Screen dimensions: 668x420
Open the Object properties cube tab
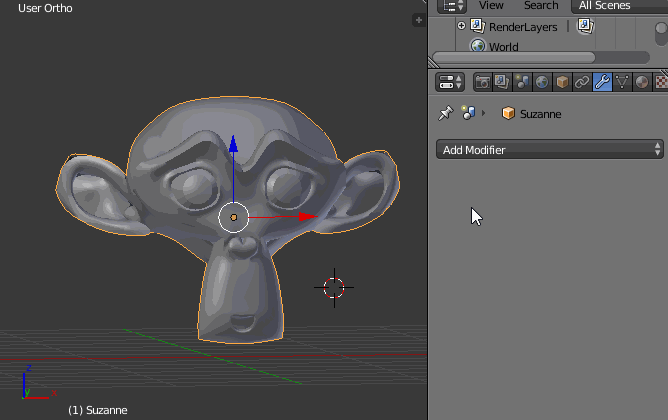(562, 82)
